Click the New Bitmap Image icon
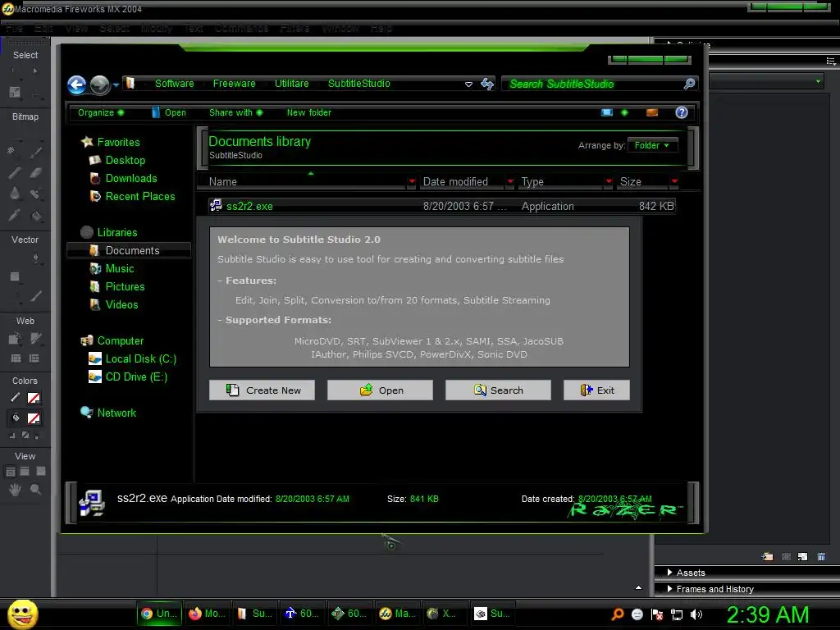The width and height of the screenshot is (840, 630). (802, 557)
